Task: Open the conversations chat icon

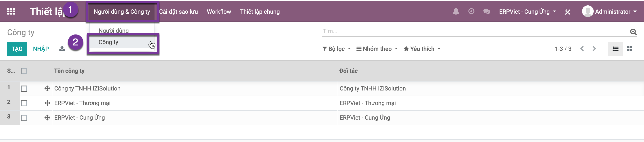Action: (487, 11)
